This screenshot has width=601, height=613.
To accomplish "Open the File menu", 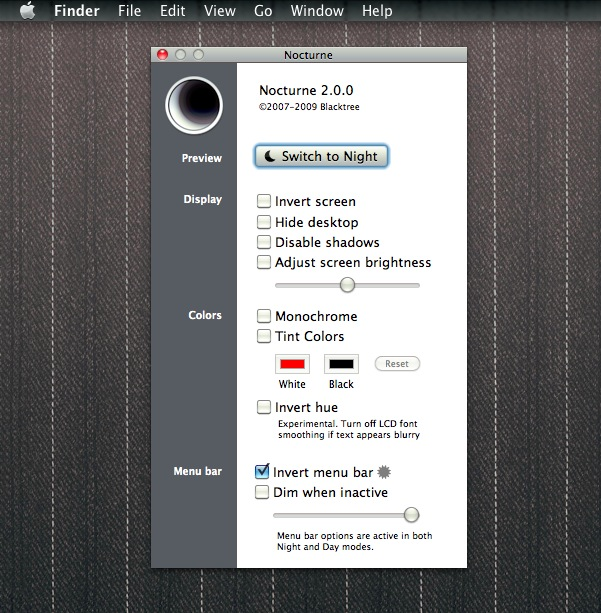I will pyautogui.click(x=129, y=11).
